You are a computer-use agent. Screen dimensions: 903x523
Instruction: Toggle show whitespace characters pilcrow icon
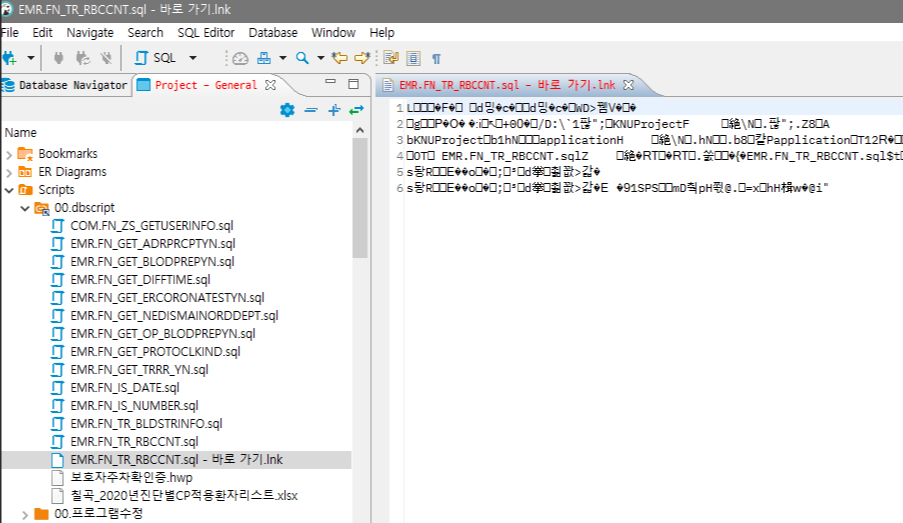[x=436, y=59]
